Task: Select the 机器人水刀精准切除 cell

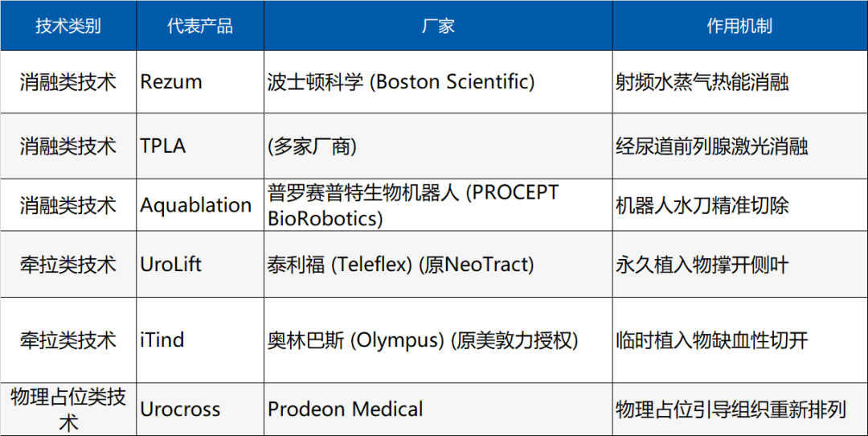Action: (740, 206)
